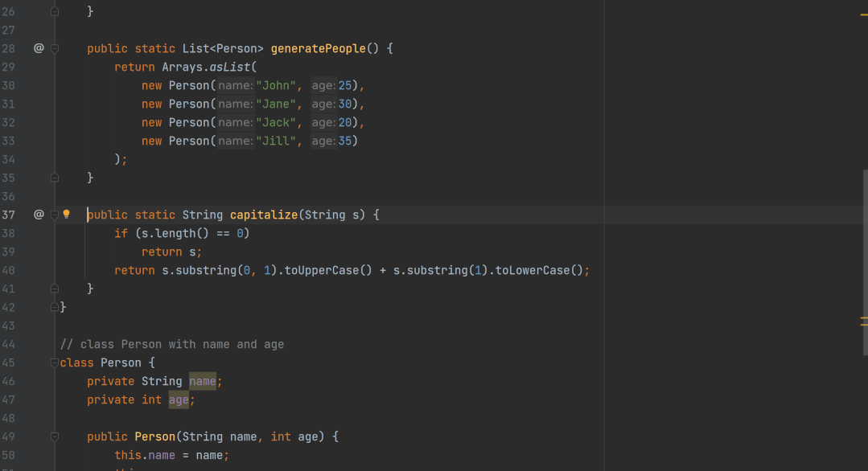The height and width of the screenshot is (471, 868).
Task: Click the @ gutter icon beside capitalize
Action: pos(39,215)
